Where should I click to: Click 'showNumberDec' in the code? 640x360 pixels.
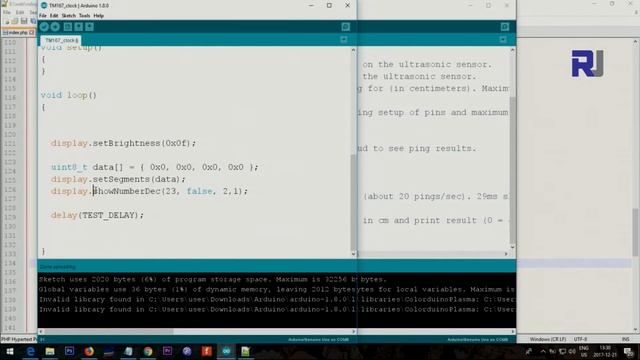click(127, 191)
